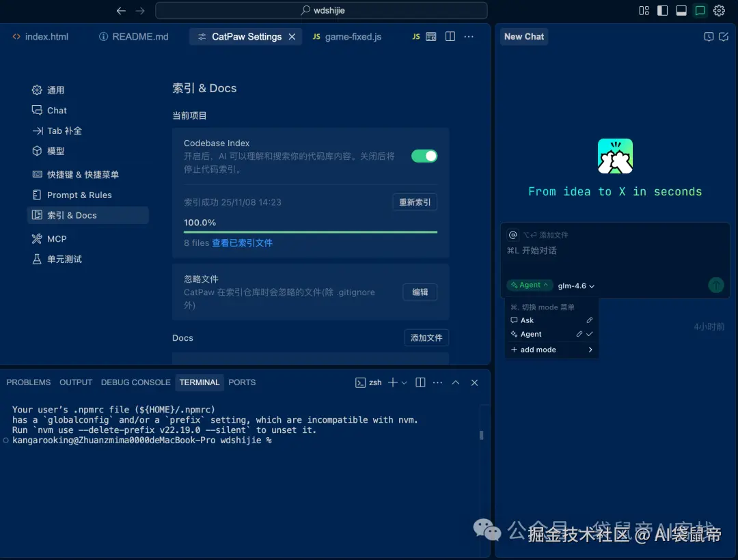Close the CatPaw Settings tab
This screenshot has width=738, height=560.
pyautogui.click(x=292, y=37)
